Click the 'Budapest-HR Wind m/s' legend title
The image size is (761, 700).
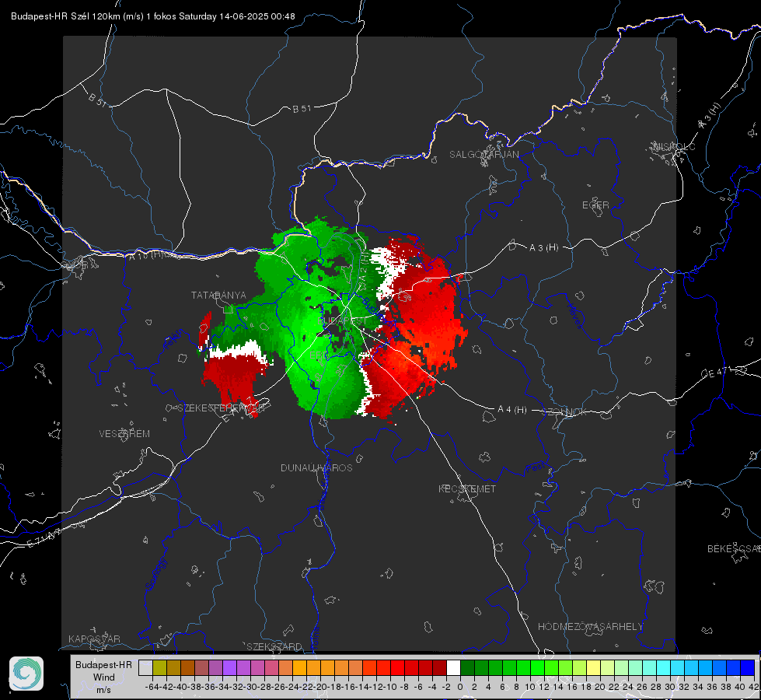103,677
